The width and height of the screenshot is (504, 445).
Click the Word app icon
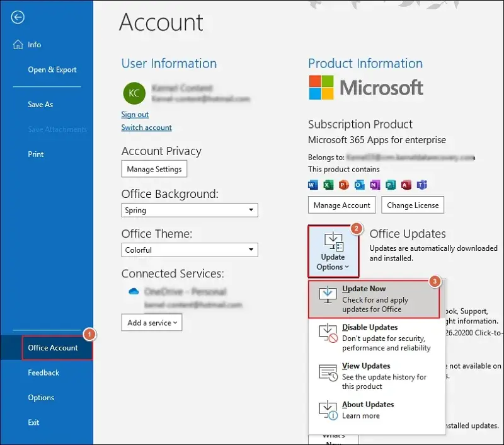coord(313,185)
